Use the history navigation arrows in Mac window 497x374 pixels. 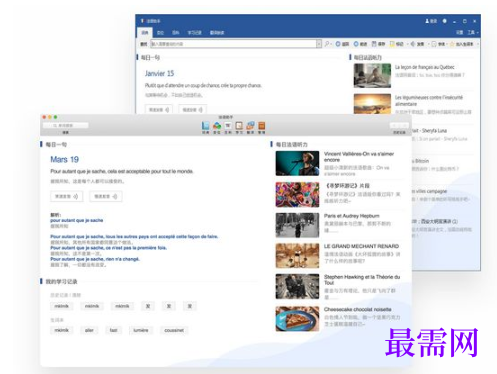pos(399,126)
